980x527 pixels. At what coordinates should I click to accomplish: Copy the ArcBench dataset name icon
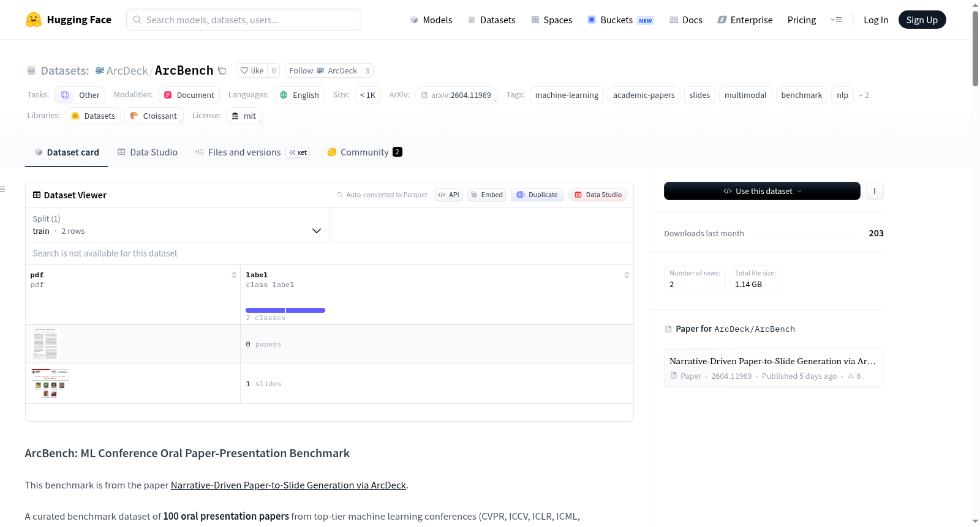coord(222,71)
